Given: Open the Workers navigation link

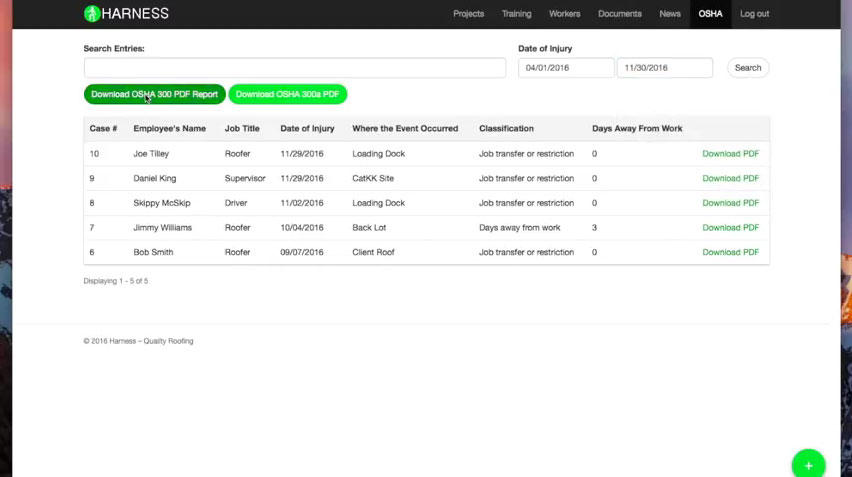Looking at the screenshot, I should click(x=564, y=14).
